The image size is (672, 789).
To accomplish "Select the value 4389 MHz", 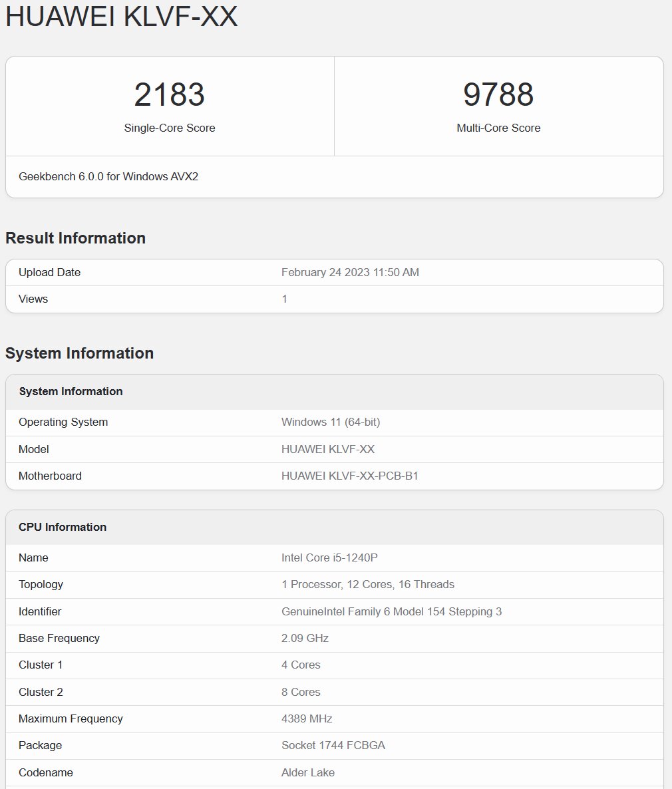I will 307,719.
